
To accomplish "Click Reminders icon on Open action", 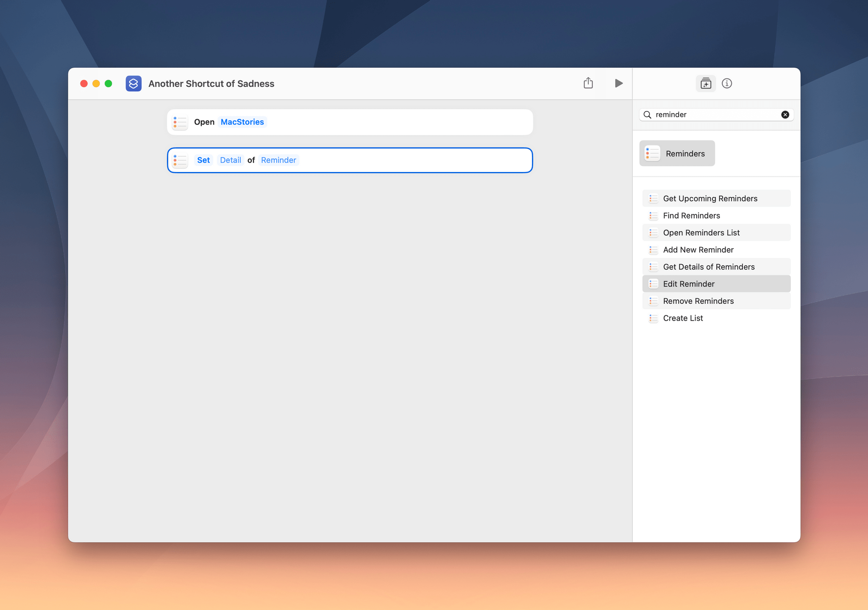I will click(180, 122).
